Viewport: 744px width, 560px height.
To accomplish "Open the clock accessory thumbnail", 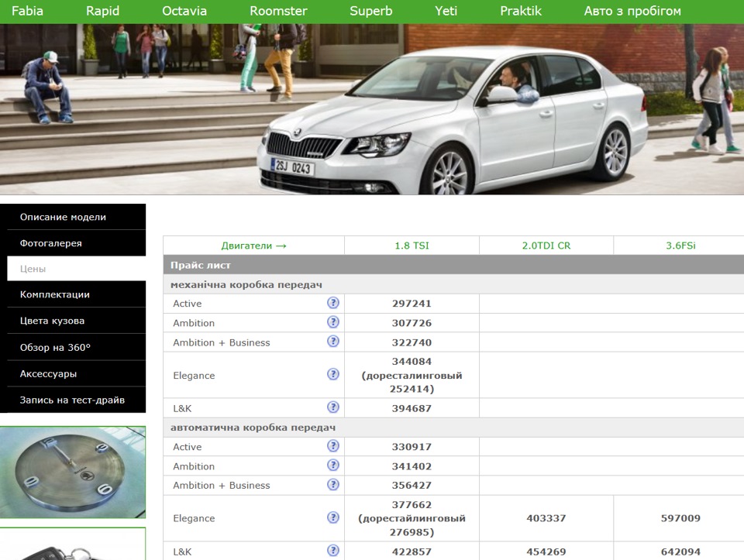I will (73, 472).
